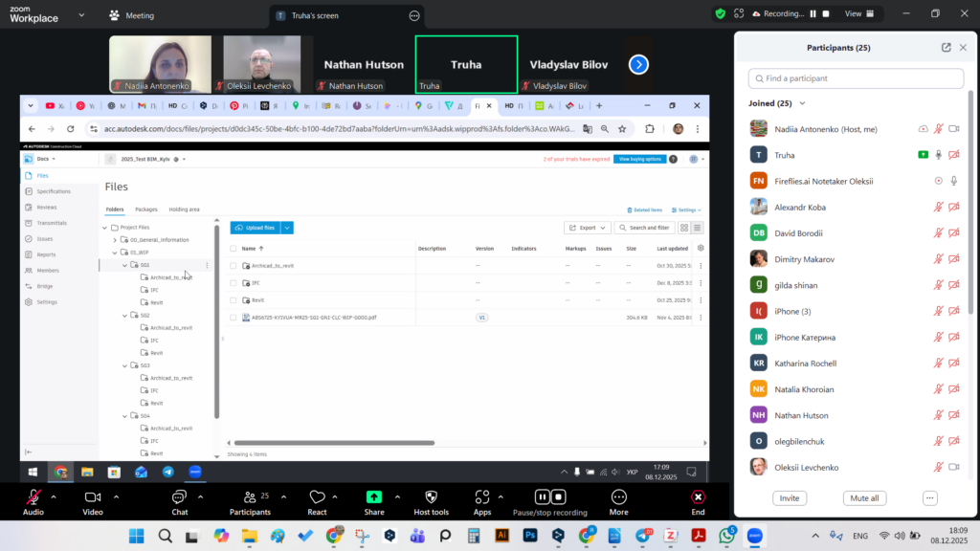Screen dimensions: 980x551
Task: Click the Mute all button
Action: (864, 498)
